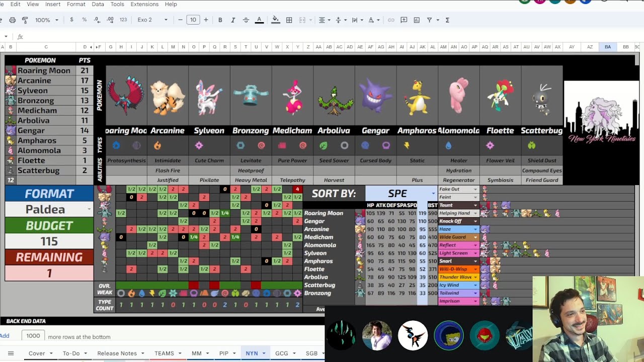Toggle bold formatting
Screen dimensions: 644x362
tap(220, 20)
